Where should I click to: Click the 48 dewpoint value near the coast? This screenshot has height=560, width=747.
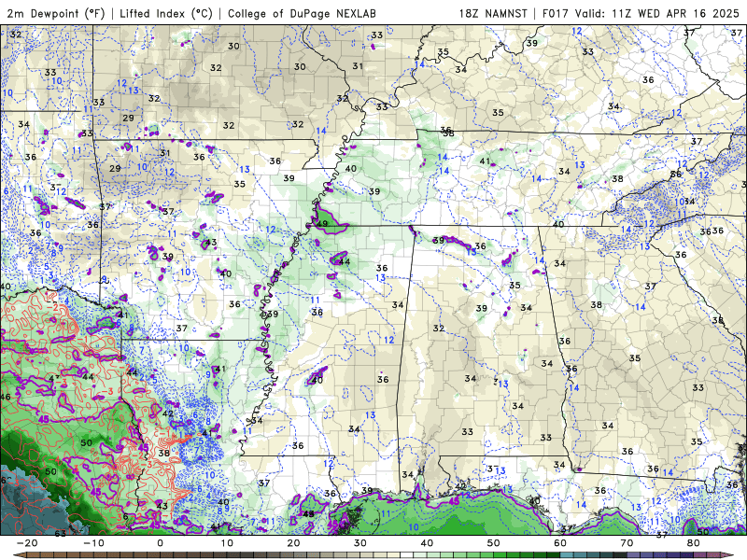308,514
